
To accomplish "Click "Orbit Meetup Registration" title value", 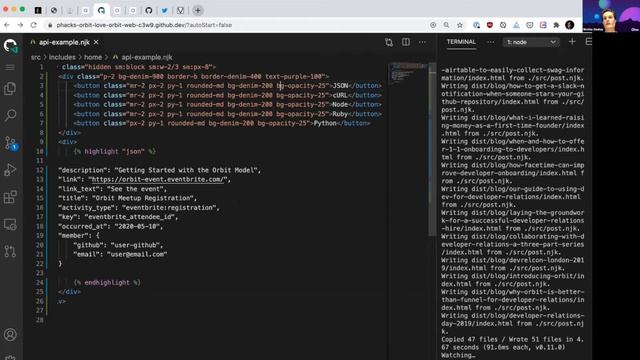I will tap(144, 198).
